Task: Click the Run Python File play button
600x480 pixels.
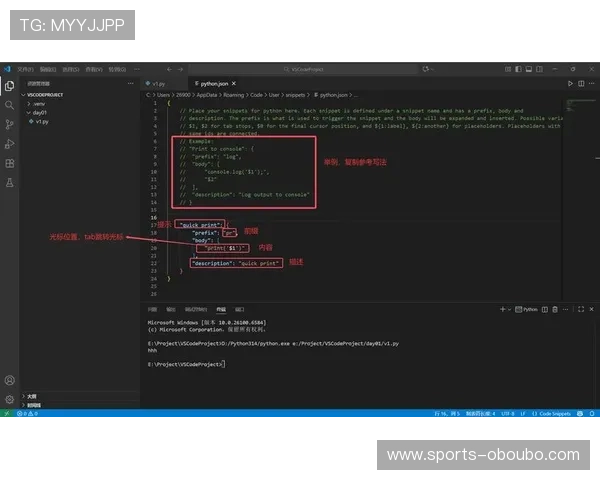Action: 570,83
